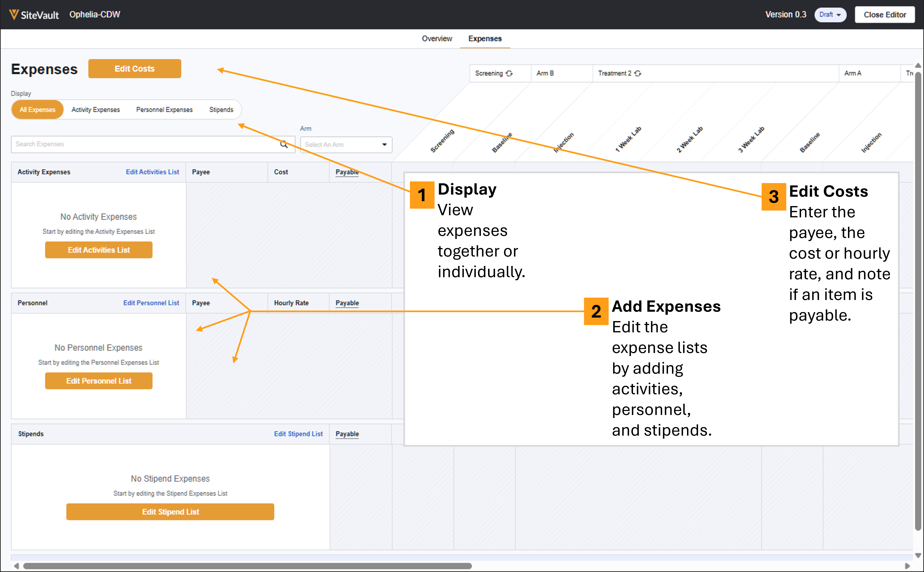Open the Draft status dropdown
This screenshot has height=572, width=924.
point(830,15)
